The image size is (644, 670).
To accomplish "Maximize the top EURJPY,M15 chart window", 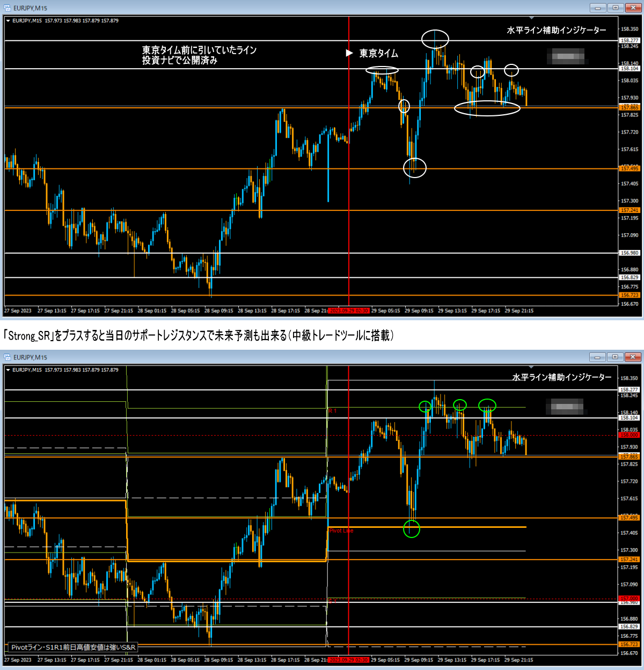I will [x=616, y=8].
